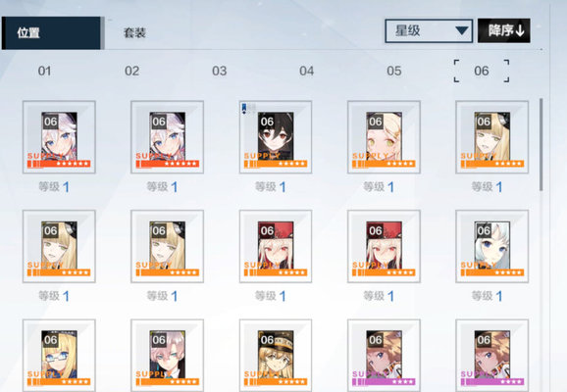
Task: Select position filter 05
Action: [x=394, y=71]
